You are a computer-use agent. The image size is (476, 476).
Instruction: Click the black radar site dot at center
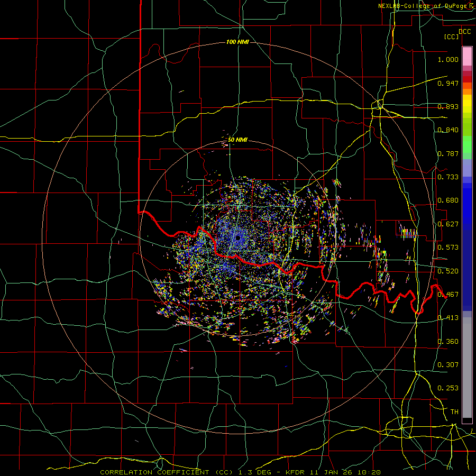238,237
